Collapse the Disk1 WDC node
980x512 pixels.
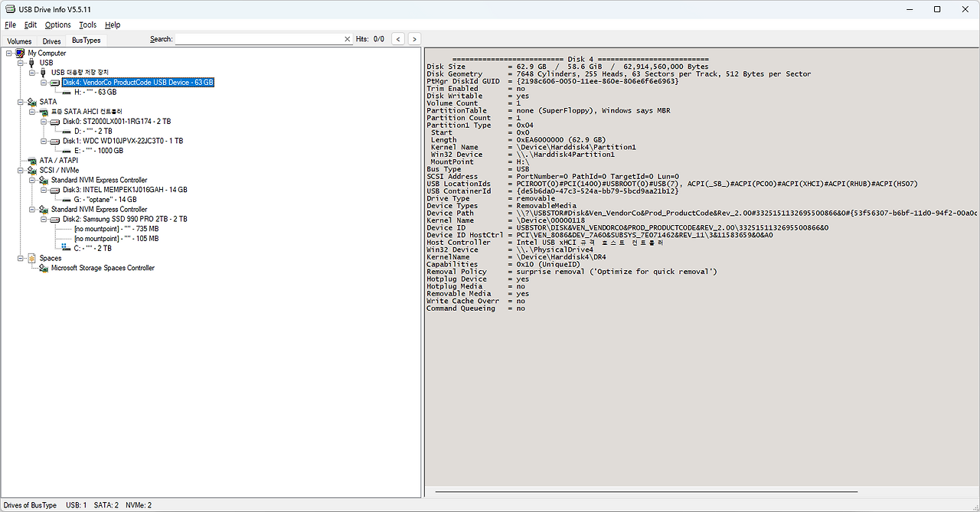coord(44,141)
